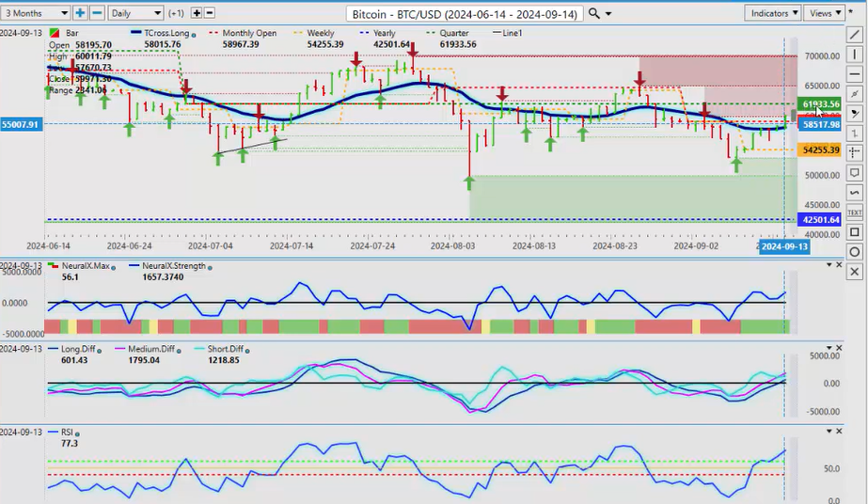The image size is (868, 504).
Task: Select the ellipse shape tool
Action: coord(854,252)
